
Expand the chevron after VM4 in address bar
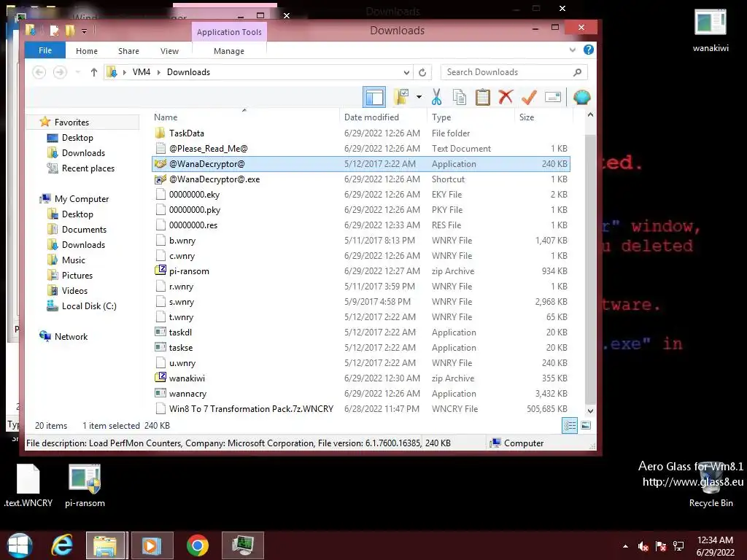point(158,72)
